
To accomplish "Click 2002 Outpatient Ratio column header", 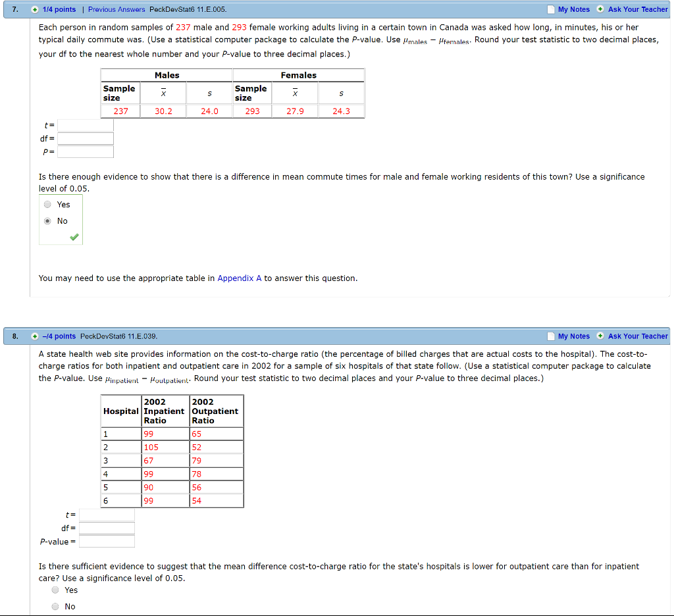I will 215,411.
